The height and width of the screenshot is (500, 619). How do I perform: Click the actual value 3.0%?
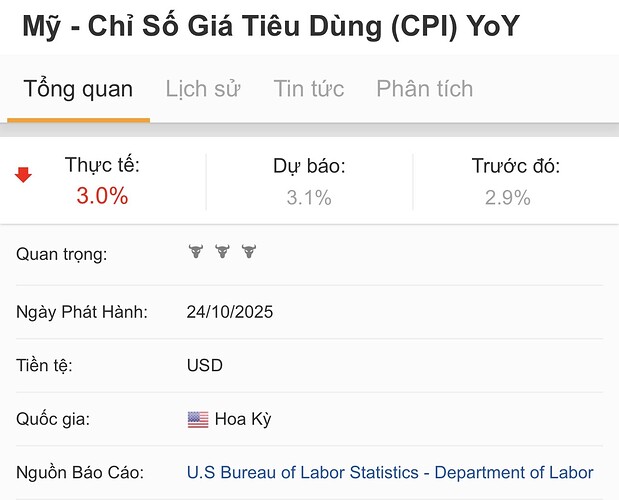click(x=102, y=196)
